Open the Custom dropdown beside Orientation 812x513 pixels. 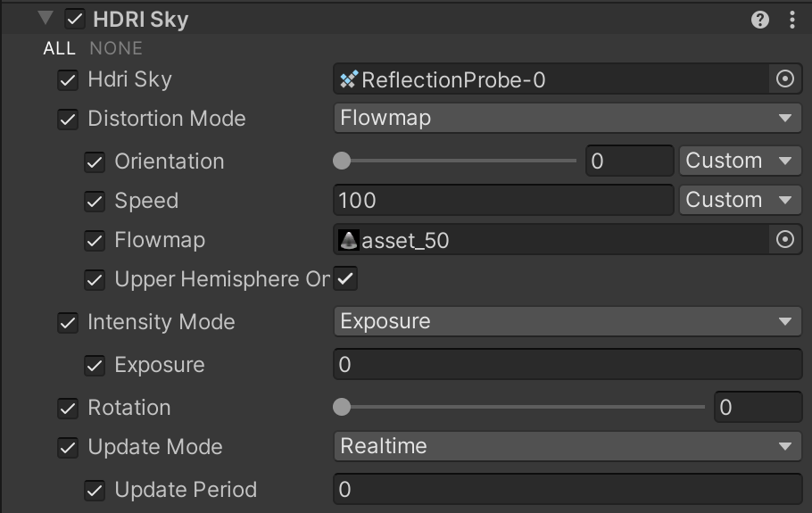click(741, 161)
